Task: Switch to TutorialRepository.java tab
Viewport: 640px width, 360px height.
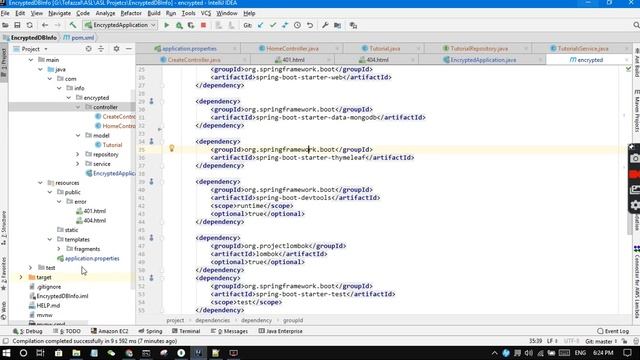Action: 478,49
